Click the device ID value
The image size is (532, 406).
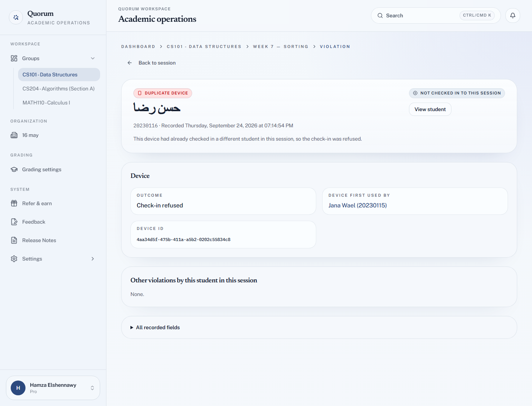pos(184,240)
